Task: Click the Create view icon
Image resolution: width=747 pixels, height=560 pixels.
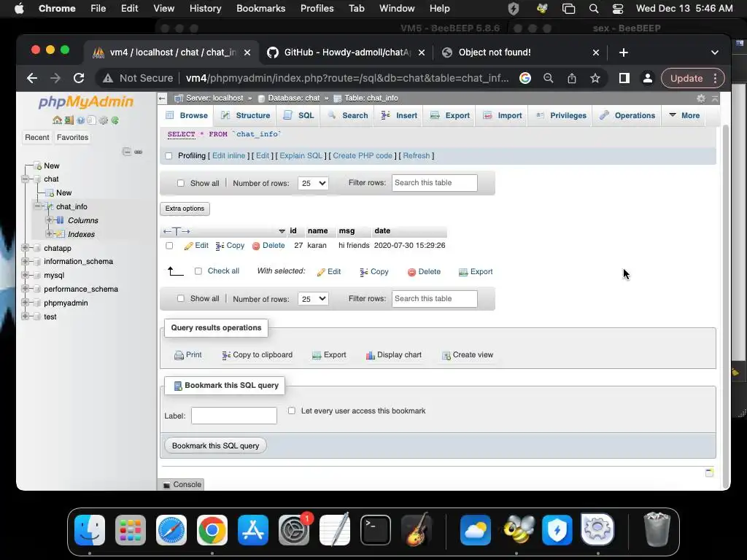Action: pyautogui.click(x=446, y=355)
